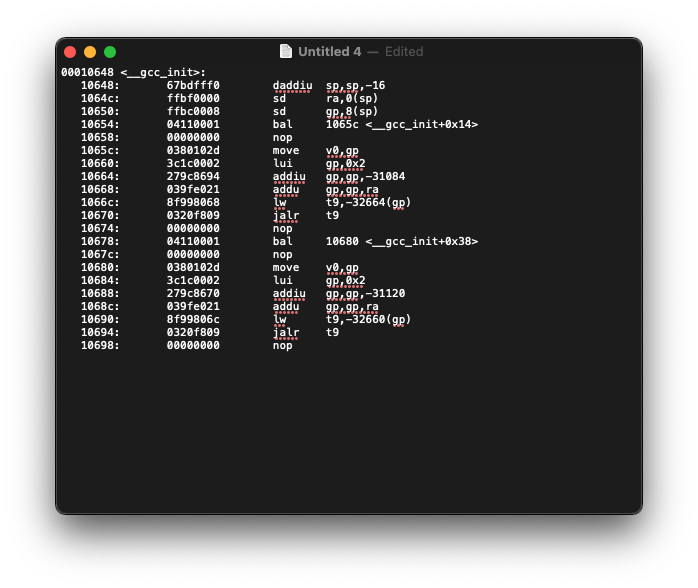The width and height of the screenshot is (698, 588).
Task: Click the daddiu instruction mnemonic
Action: click(292, 85)
